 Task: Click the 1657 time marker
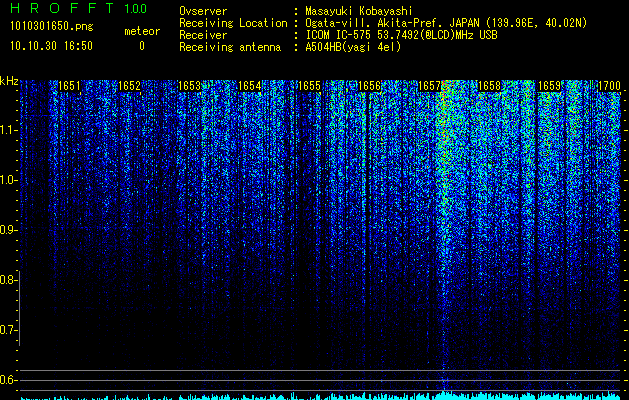[430, 86]
